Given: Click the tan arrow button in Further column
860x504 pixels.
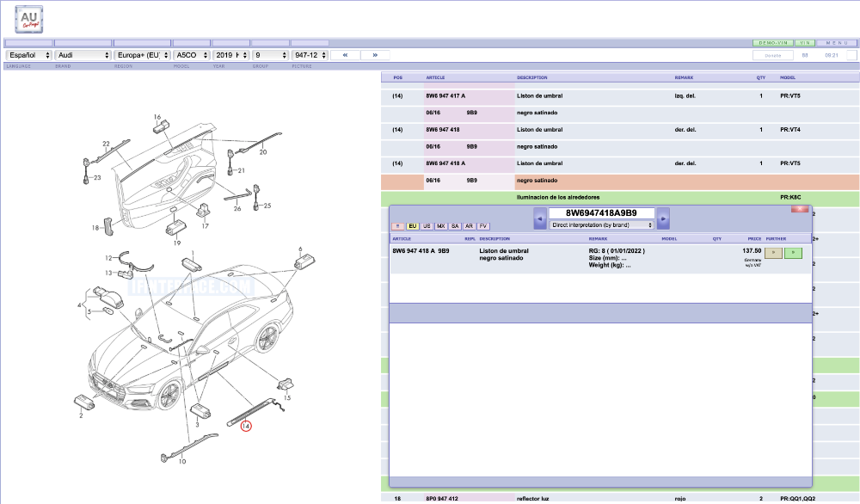Looking at the screenshot, I should coord(773,253).
